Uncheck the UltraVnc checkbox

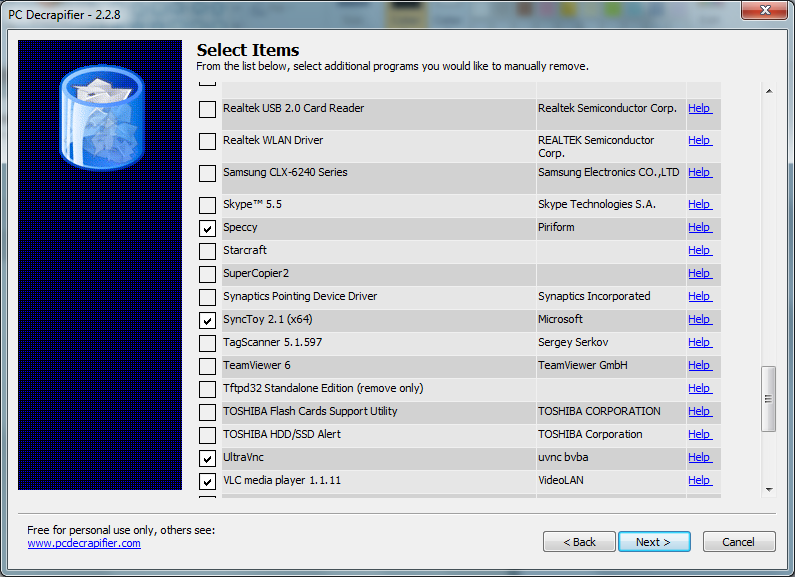(207, 458)
